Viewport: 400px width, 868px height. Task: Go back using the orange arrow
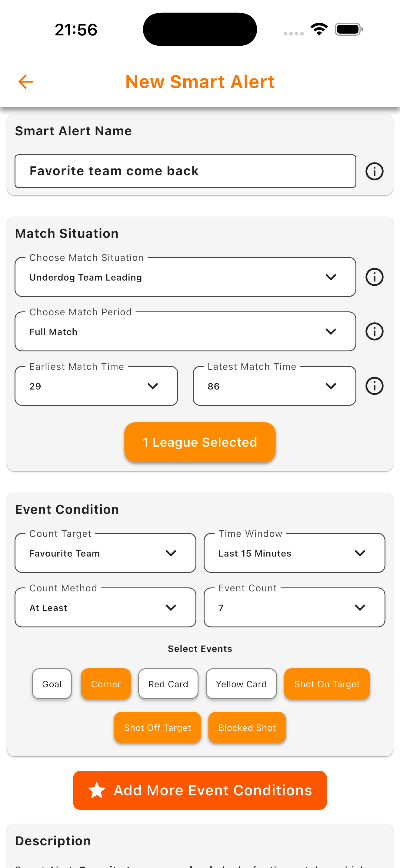tap(25, 81)
